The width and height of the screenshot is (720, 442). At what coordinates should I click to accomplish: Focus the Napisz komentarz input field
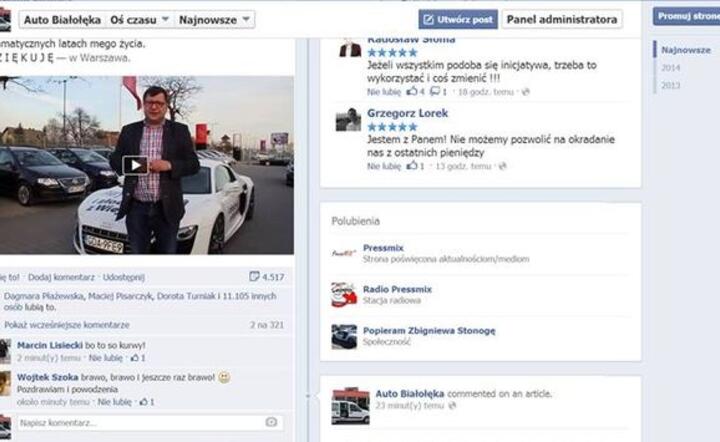149,423
